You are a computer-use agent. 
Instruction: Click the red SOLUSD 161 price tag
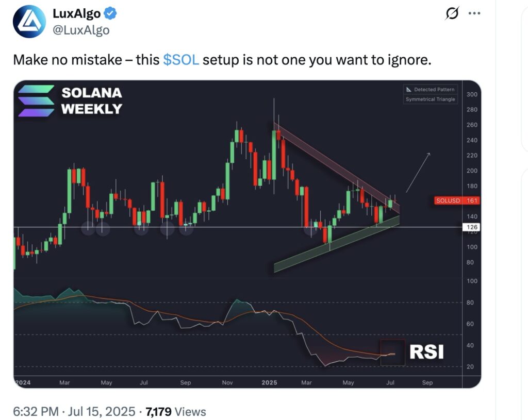click(457, 200)
